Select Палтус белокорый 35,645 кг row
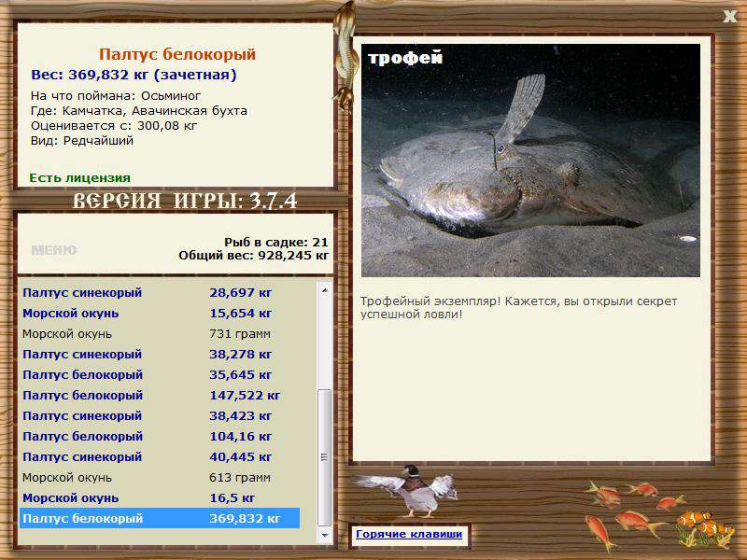 coord(159,375)
